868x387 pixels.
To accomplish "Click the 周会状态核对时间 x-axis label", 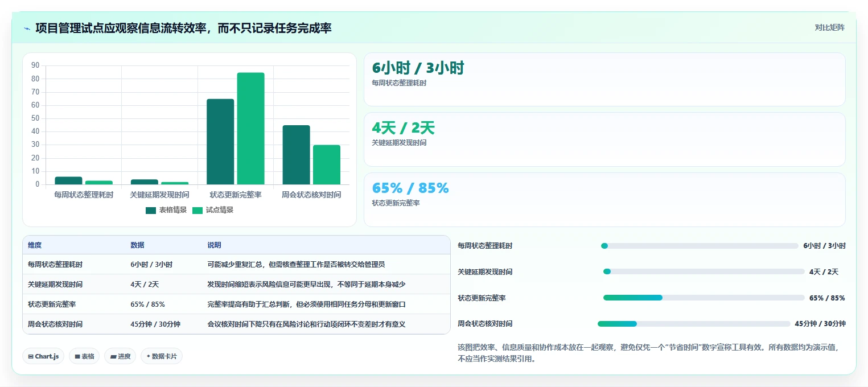I will coord(311,195).
